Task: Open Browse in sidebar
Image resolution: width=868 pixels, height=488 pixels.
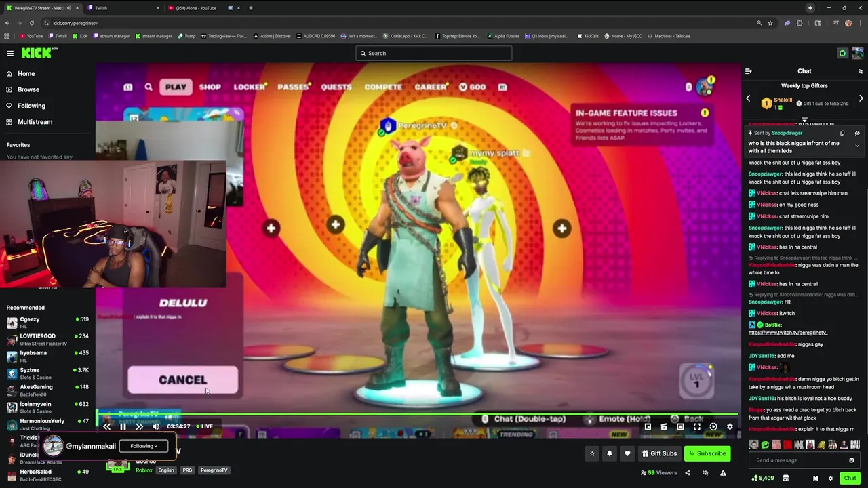Action: pyautogui.click(x=28, y=89)
